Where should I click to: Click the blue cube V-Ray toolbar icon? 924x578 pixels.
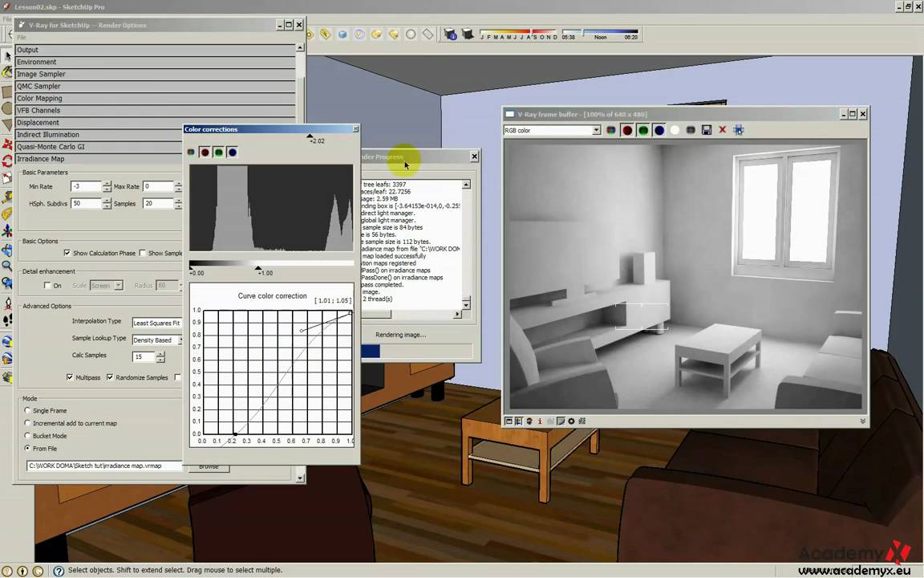point(342,35)
